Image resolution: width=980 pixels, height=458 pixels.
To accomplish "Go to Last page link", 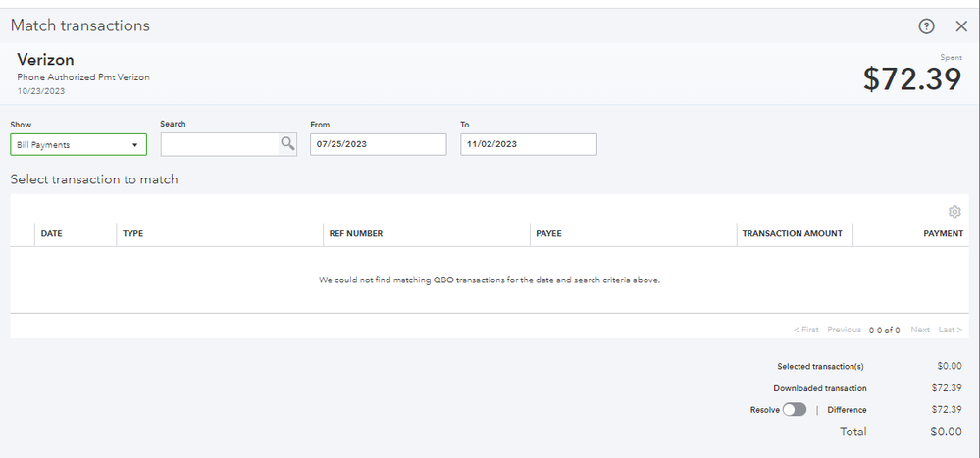I will 950,330.
